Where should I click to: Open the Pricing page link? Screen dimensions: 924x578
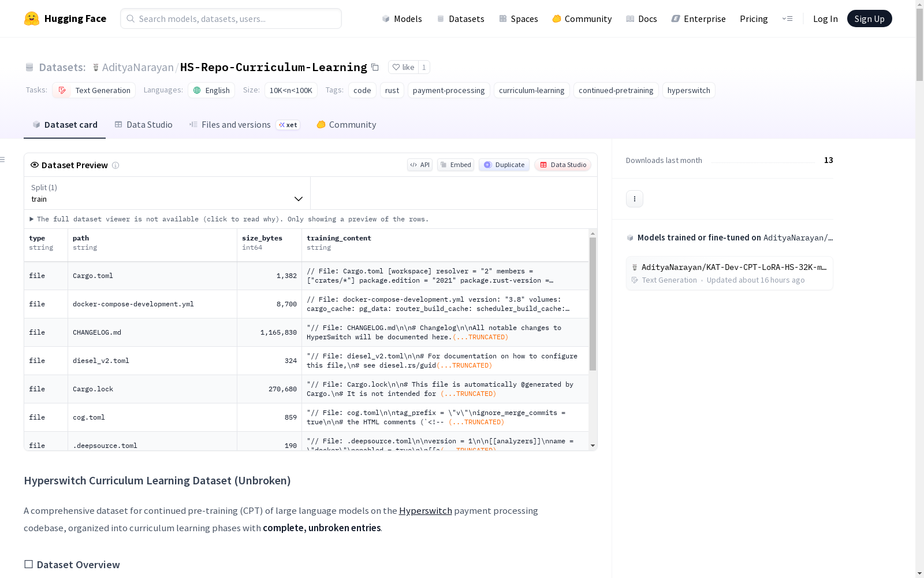tap(754, 18)
